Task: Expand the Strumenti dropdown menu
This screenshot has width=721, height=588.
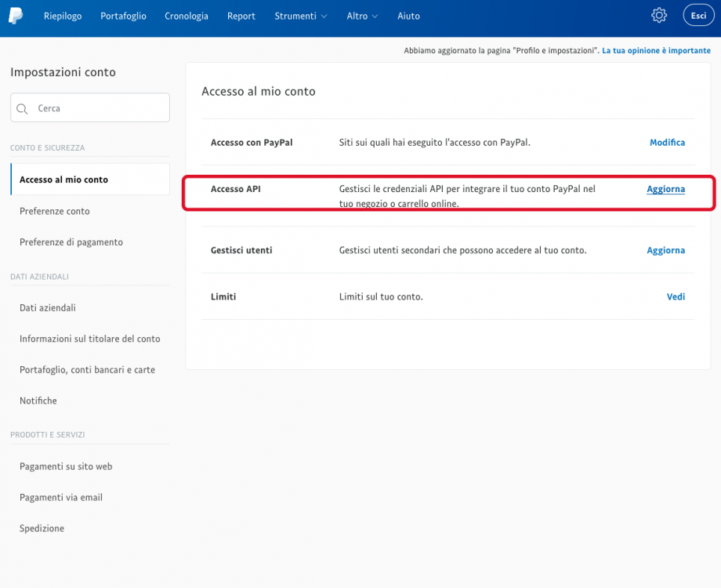Action: coord(301,16)
